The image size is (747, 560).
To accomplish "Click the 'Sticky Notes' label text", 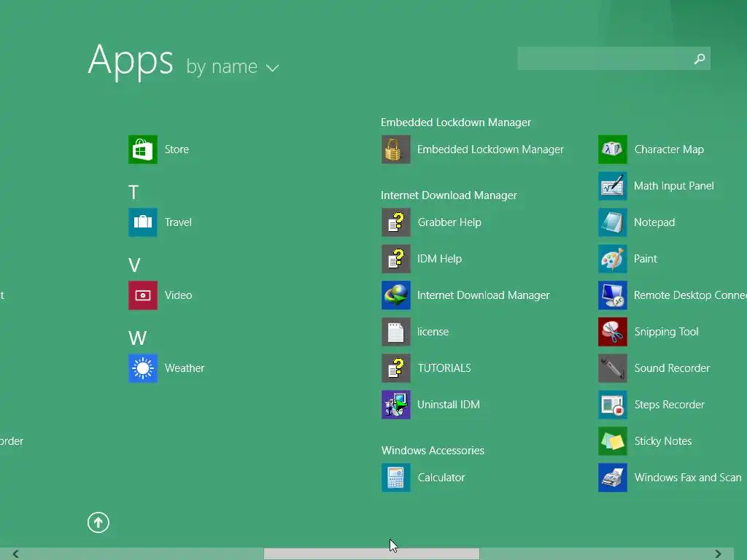I will (x=662, y=441).
